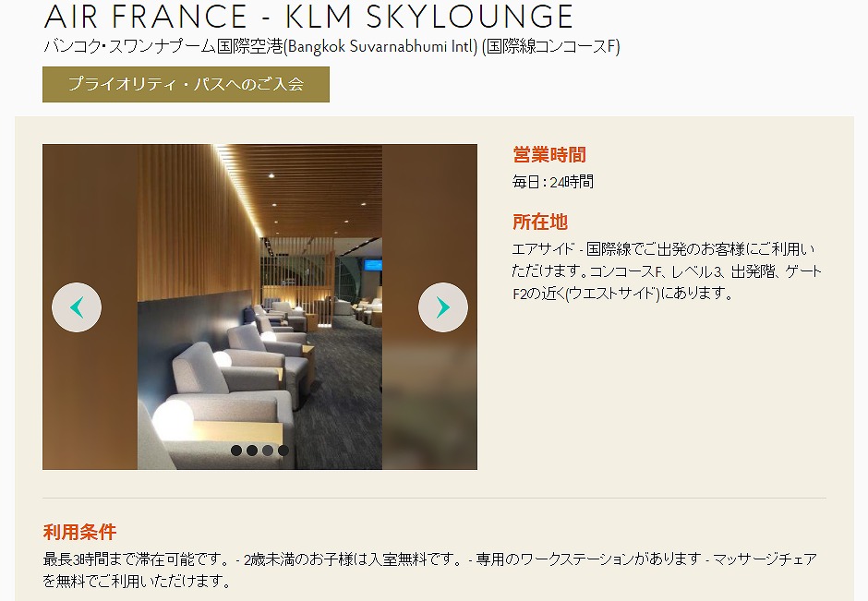Screen dimensions: 868x601
Task: Click the 営業時間 heading
Action: [x=549, y=154]
